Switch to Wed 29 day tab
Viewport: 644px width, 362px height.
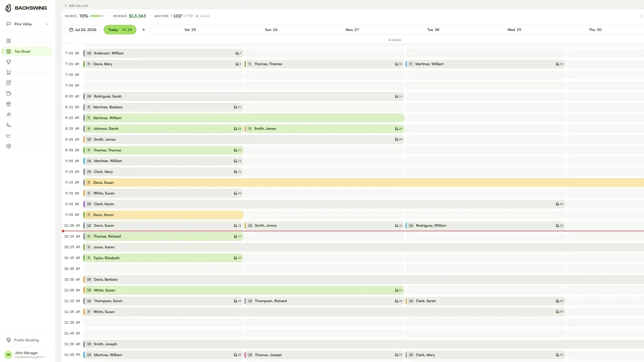pyautogui.click(x=514, y=30)
